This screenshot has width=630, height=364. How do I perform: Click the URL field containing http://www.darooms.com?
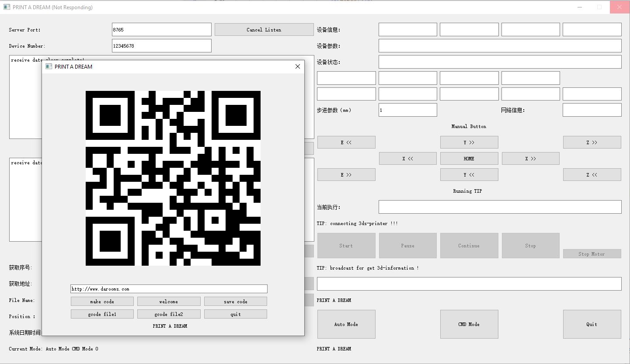169,289
